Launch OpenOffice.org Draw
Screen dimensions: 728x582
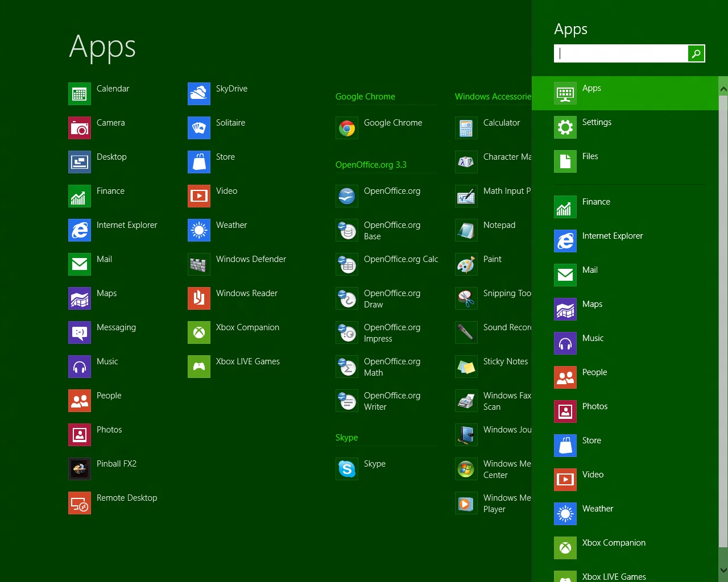tap(347, 298)
